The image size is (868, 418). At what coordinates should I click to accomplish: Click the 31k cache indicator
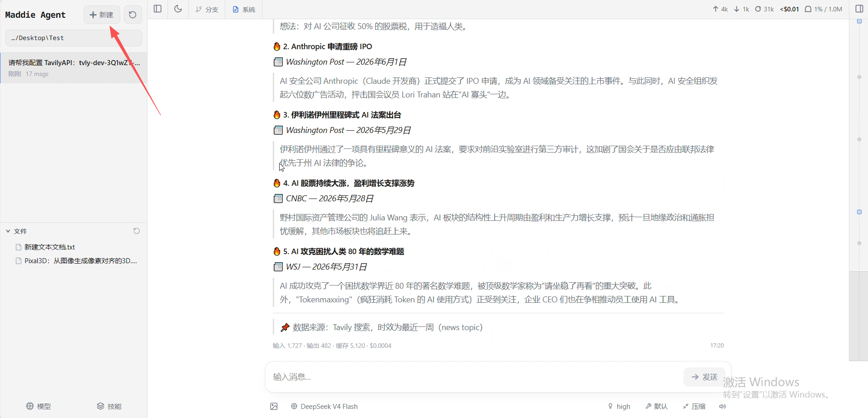point(765,9)
